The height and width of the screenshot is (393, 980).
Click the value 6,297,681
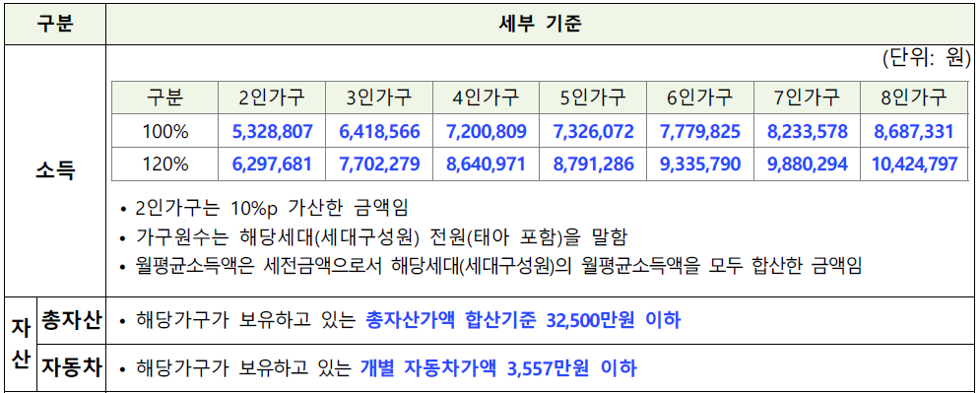(x=272, y=164)
